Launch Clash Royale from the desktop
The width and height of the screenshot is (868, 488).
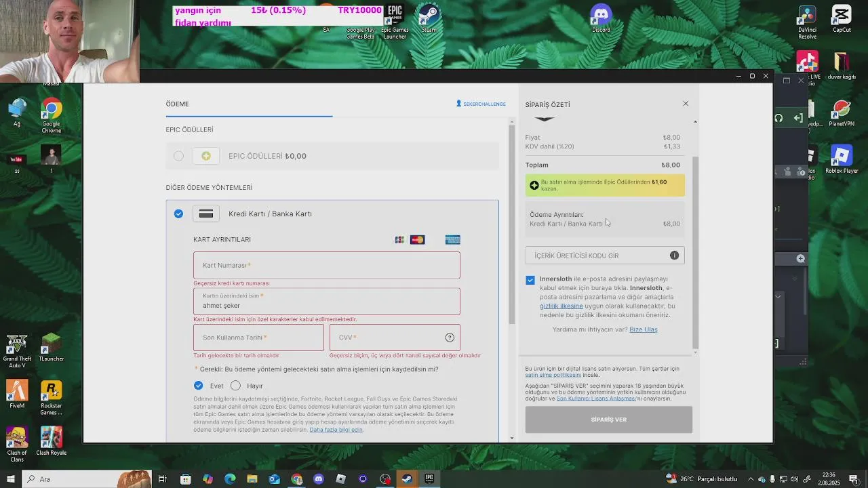[x=51, y=441]
